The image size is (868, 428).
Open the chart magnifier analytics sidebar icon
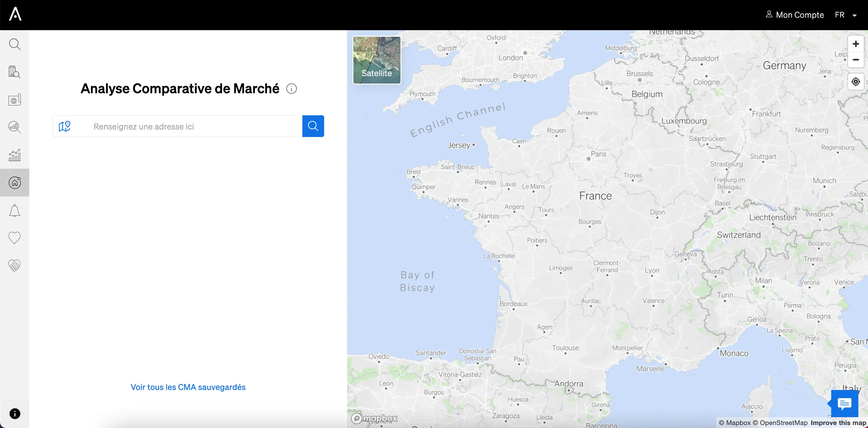pos(15,127)
